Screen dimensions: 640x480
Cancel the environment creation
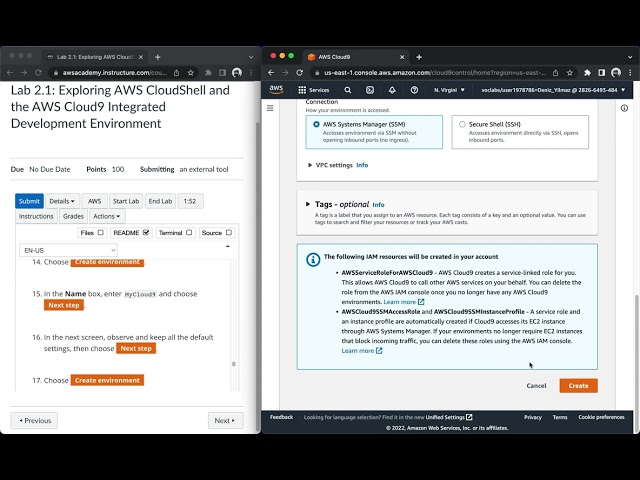click(x=536, y=386)
